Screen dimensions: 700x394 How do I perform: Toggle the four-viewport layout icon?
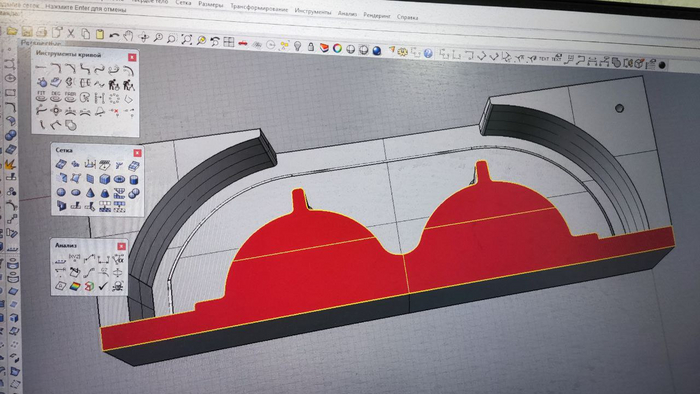click(229, 42)
